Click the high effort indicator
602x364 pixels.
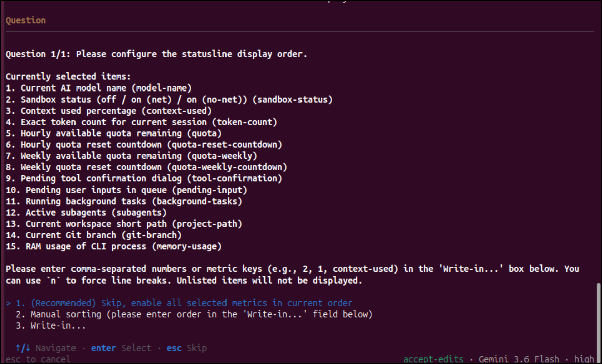584,359
